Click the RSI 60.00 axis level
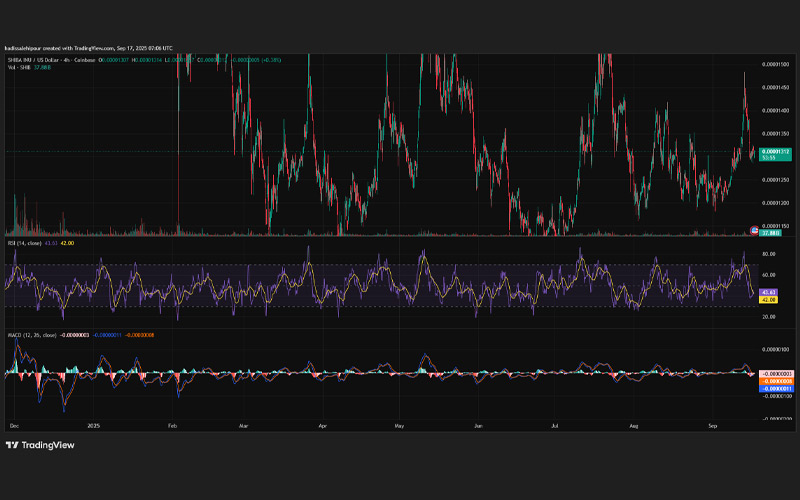This screenshot has height=500, width=800. click(x=768, y=275)
